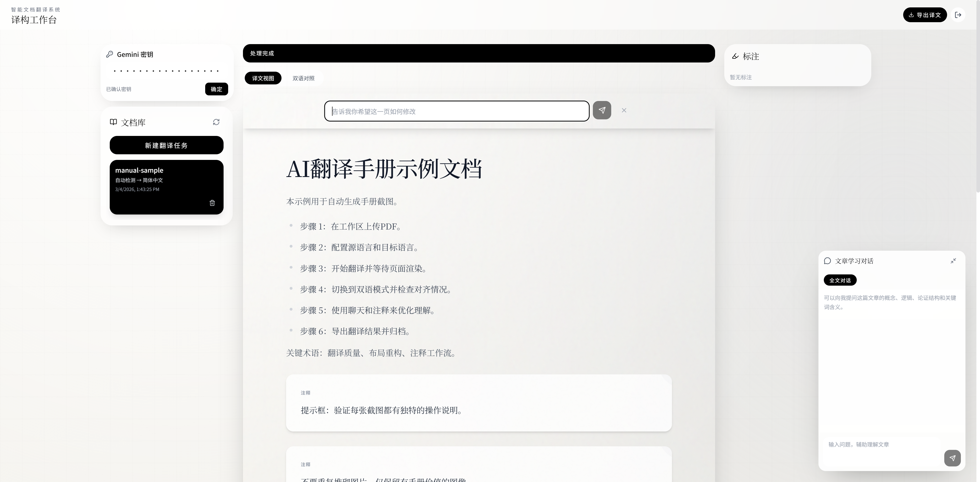The width and height of the screenshot is (980, 482).
Task: Click the Gemini 密钥 key icon
Action: pyautogui.click(x=109, y=54)
